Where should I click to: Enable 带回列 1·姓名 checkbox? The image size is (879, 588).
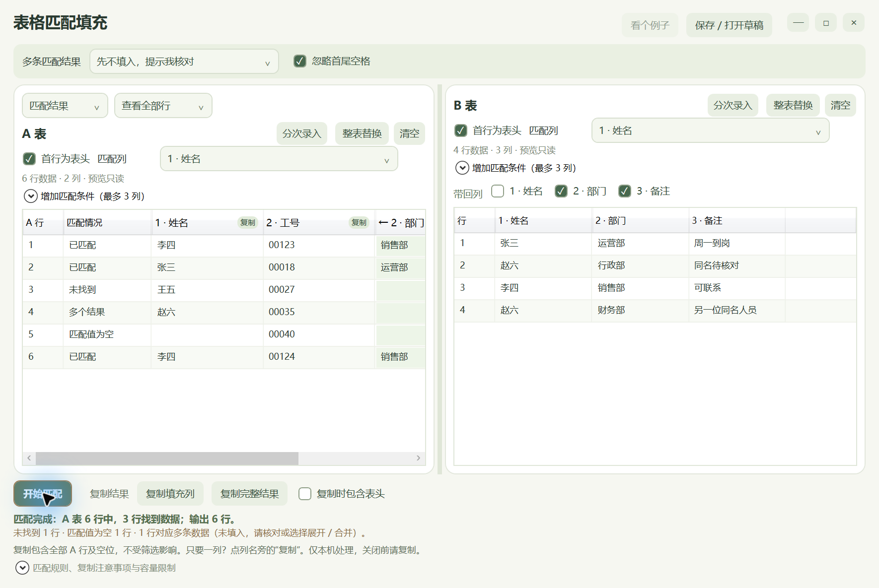(498, 191)
